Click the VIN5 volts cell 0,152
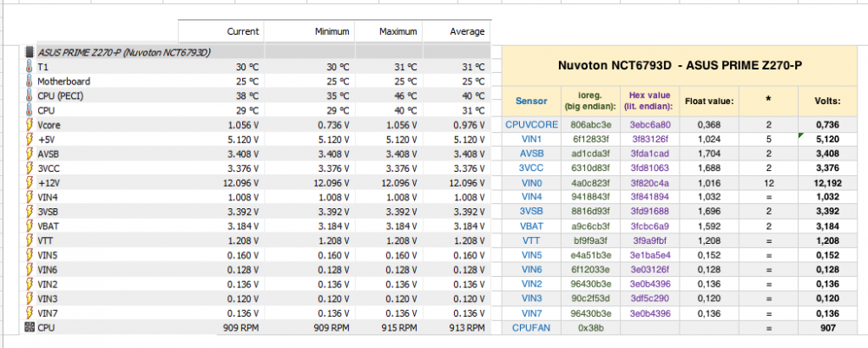The width and height of the screenshot is (868, 348). click(828, 255)
